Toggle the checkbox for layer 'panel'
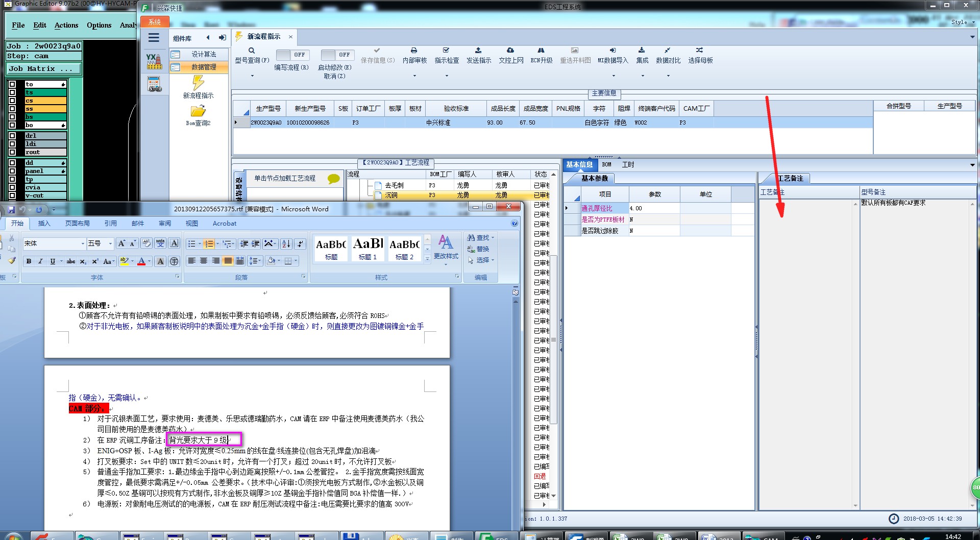 point(12,171)
